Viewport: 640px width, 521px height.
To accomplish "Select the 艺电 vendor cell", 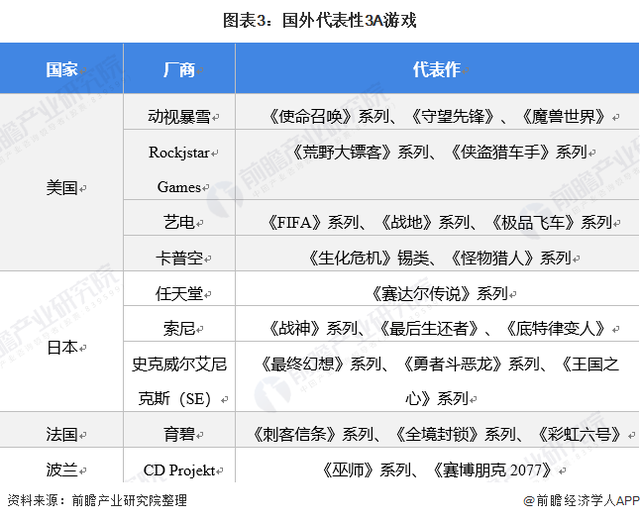I will click(178, 222).
